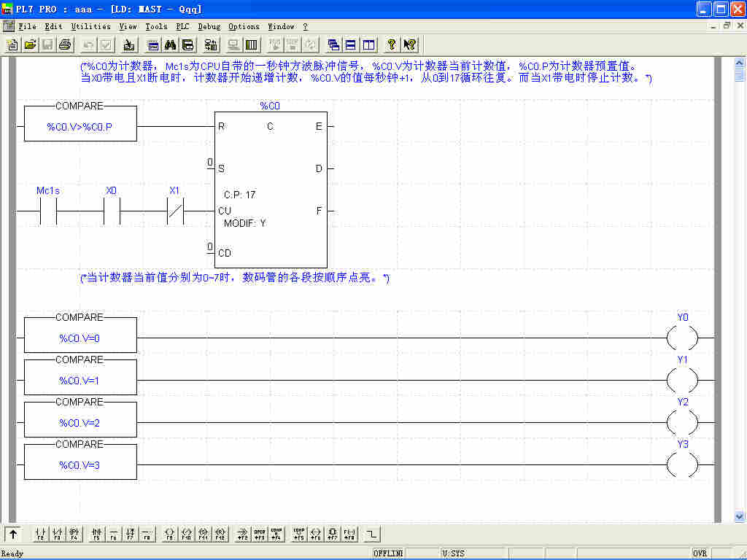Open the Utilities menu
The width and height of the screenshot is (747, 560).
pos(90,26)
